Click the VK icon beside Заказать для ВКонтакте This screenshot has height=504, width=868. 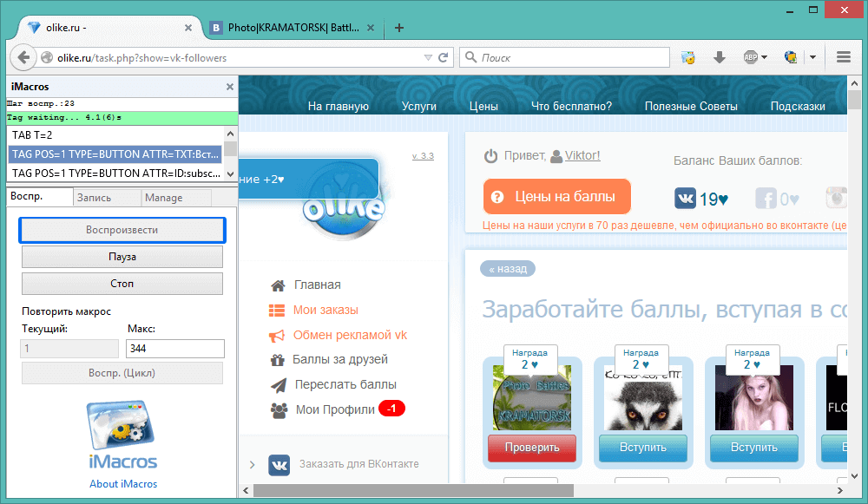pos(279,465)
